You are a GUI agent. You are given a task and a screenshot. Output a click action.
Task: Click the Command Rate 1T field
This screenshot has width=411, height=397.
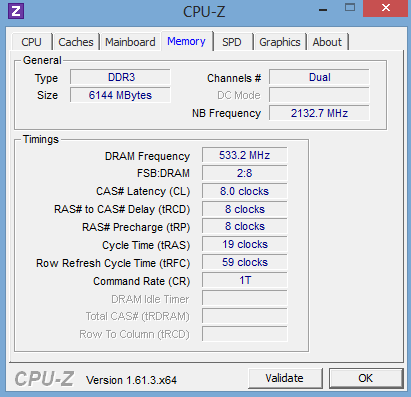(245, 280)
